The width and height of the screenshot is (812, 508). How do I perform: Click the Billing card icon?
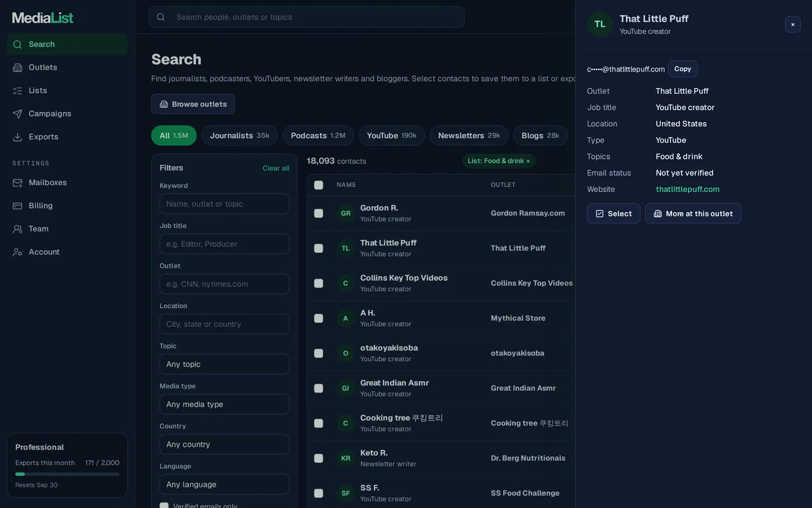point(17,206)
